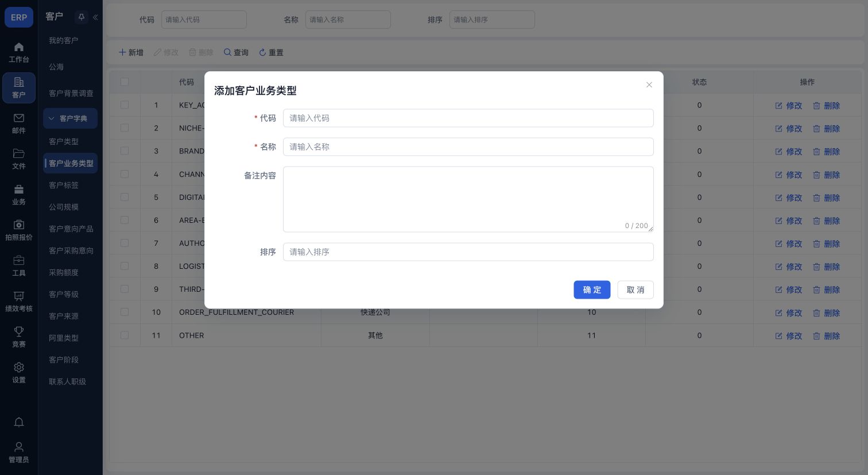Confirm dialog with 确定 button
The width and height of the screenshot is (868, 475).
coord(592,290)
